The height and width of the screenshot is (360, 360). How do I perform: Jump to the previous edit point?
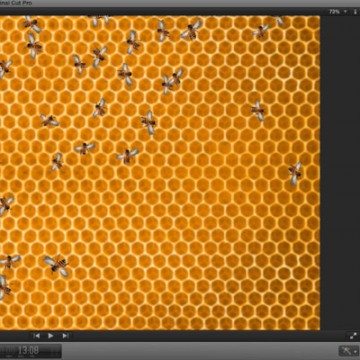pos(37,336)
